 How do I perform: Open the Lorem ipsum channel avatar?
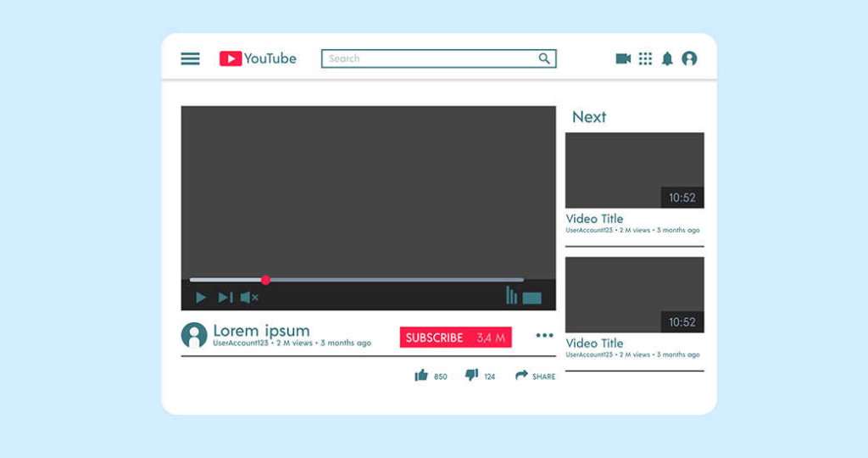(x=194, y=335)
